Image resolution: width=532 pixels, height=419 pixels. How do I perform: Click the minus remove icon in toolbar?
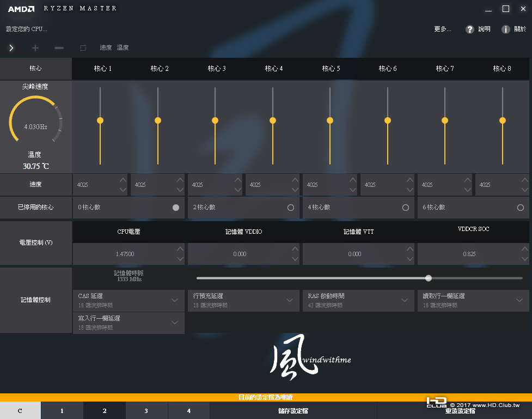point(59,48)
